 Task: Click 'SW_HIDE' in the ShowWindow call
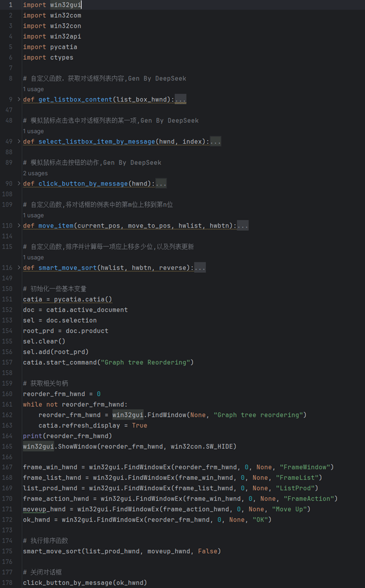(219, 446)
